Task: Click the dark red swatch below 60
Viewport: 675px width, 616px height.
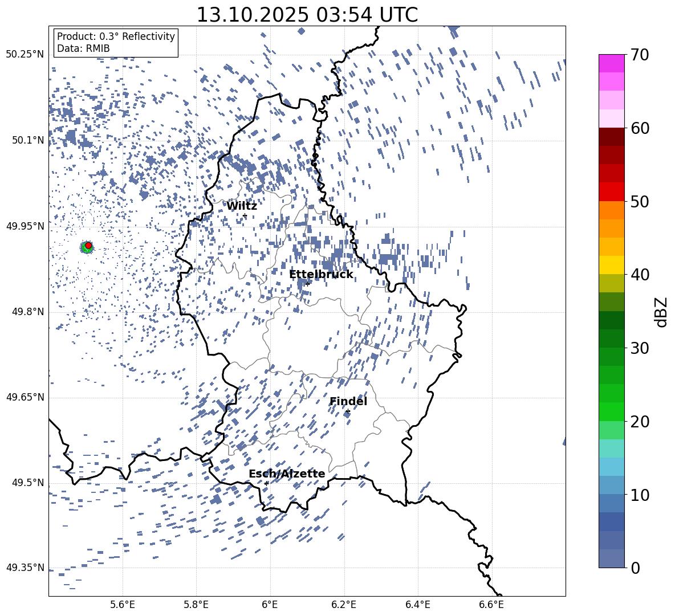Action: (x=612, y=137)
